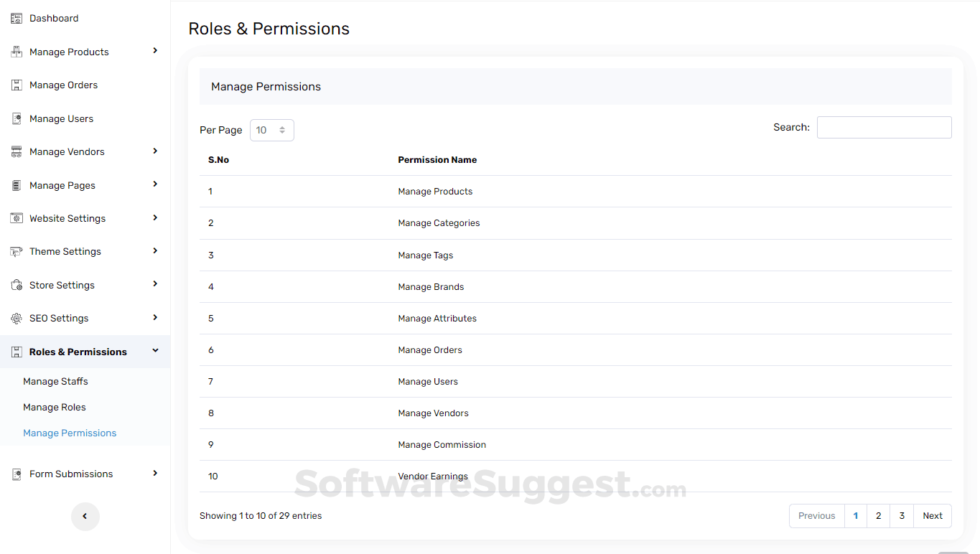Go to the Next page of permissions

932,515
